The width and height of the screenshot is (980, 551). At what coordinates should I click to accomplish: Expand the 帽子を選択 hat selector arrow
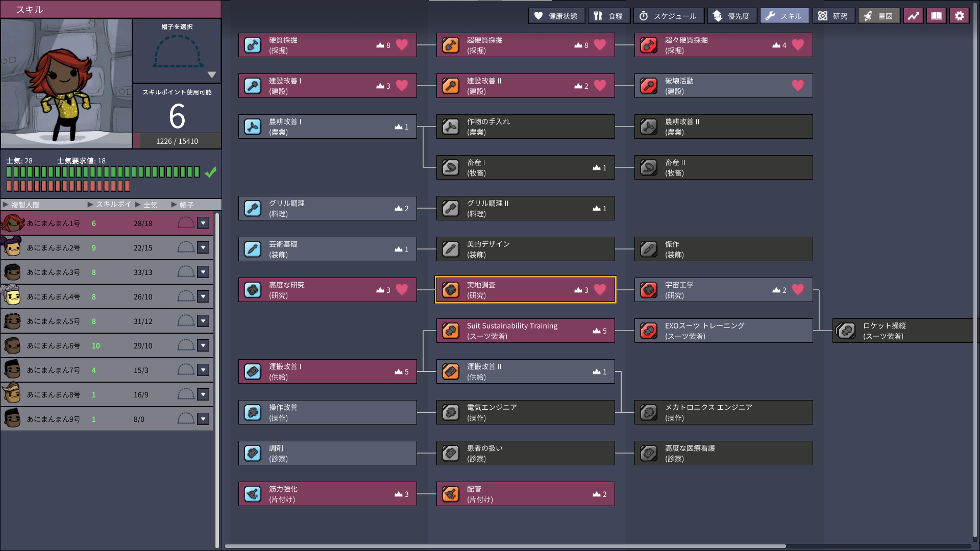[212, 74]
